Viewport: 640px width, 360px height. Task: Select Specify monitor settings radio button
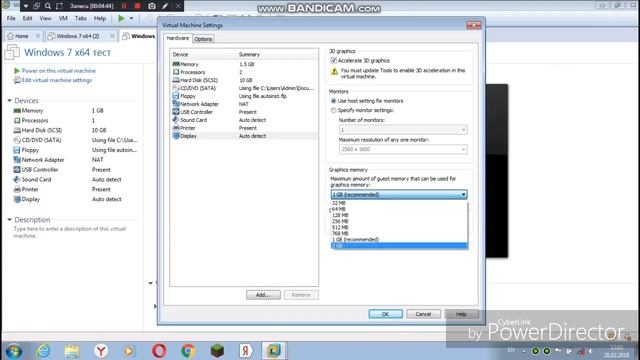pos(333,110)
